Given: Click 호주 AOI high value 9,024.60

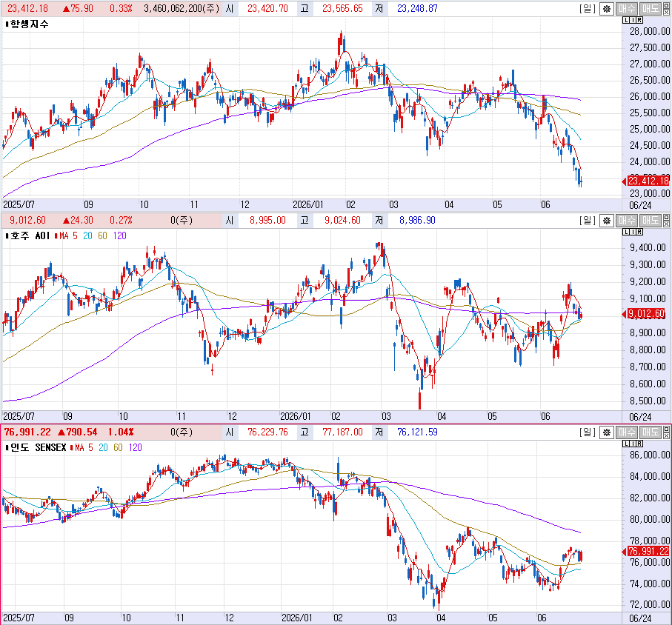Looking at the screenshot, I should point(342,221).
